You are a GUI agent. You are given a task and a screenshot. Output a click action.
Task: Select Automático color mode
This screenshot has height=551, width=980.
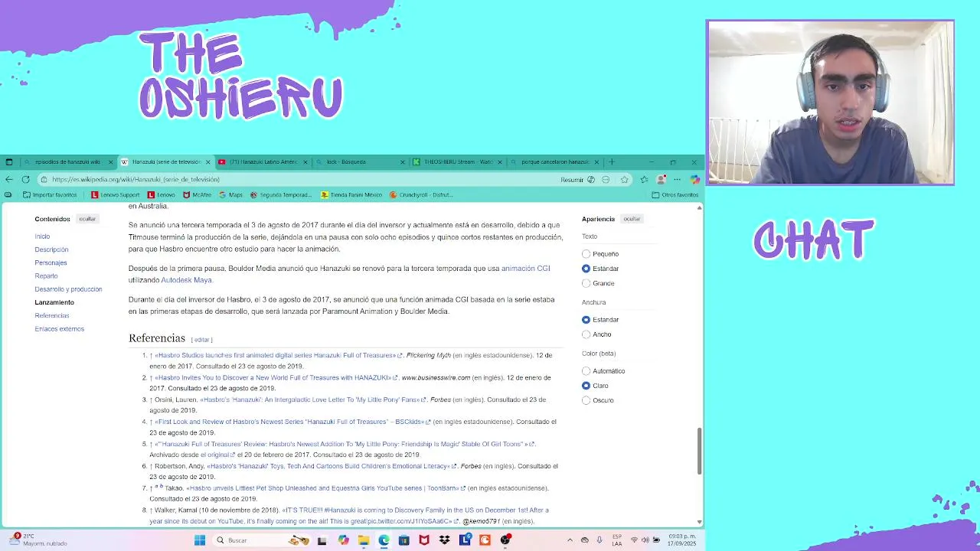click(x=586, y=371)
